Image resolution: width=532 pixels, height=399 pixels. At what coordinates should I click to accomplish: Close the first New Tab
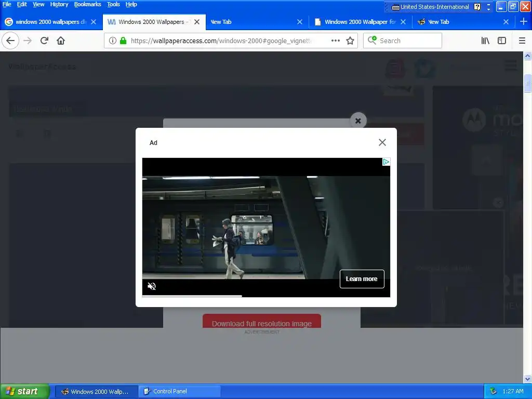300,22
